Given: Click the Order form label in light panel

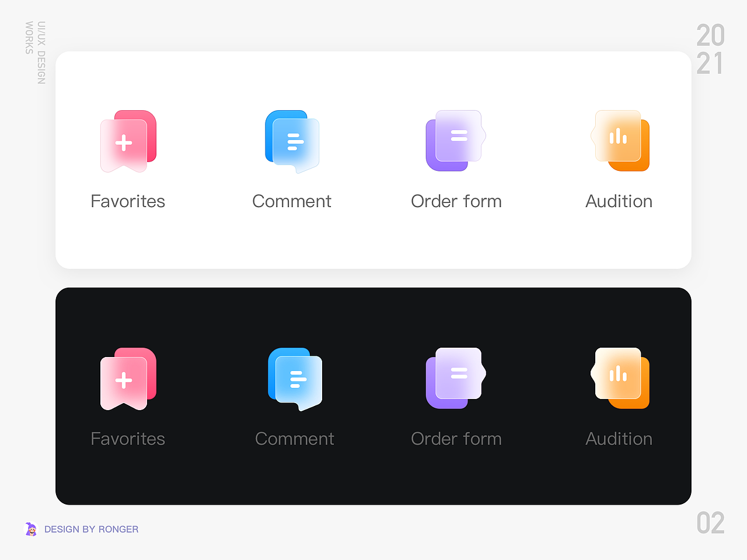Looking at the screenshot, I should 456,201.
